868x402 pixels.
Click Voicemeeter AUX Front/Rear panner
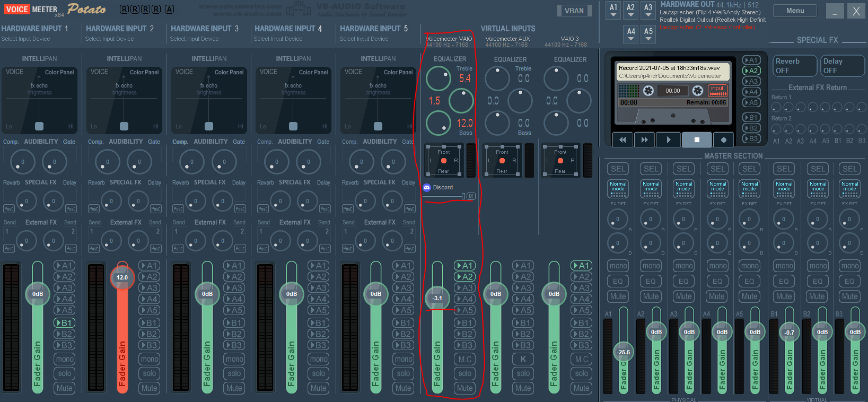coord(502,160)
